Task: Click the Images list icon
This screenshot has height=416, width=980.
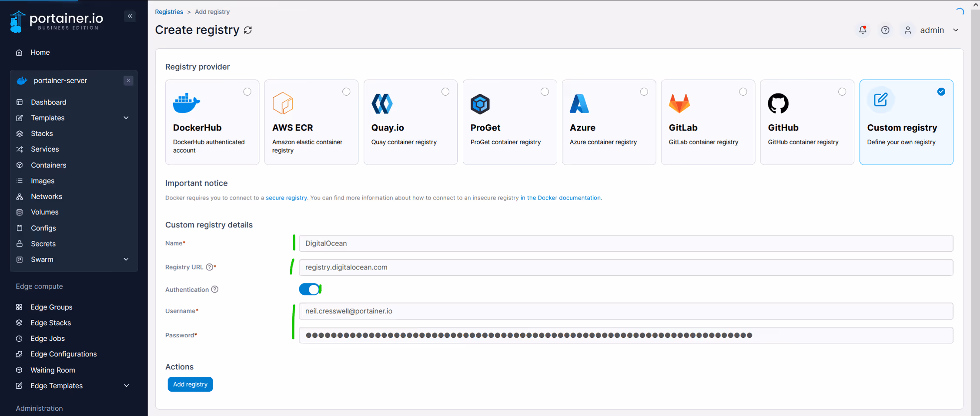Action: (x=20, y=181)
